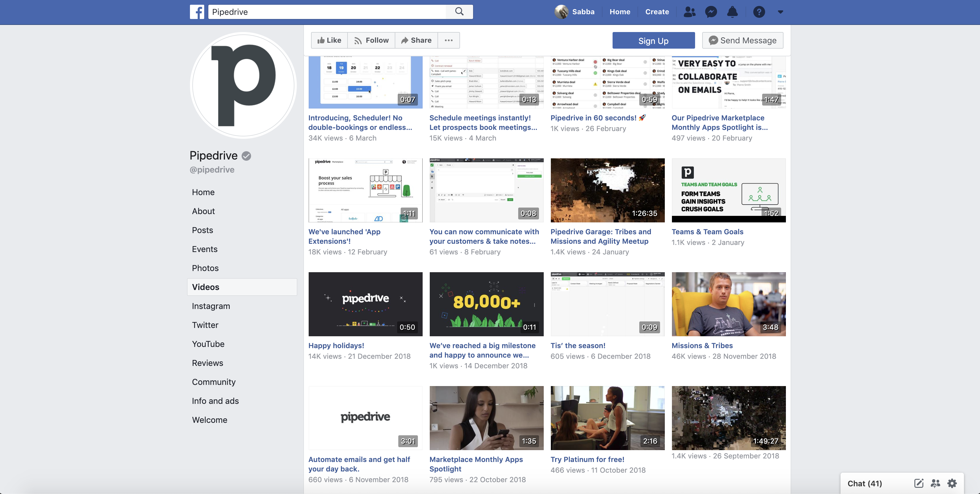Play the 1:49:27 video thumbnail
This screenshot has height=494, width=980.
tap(729, 418)
